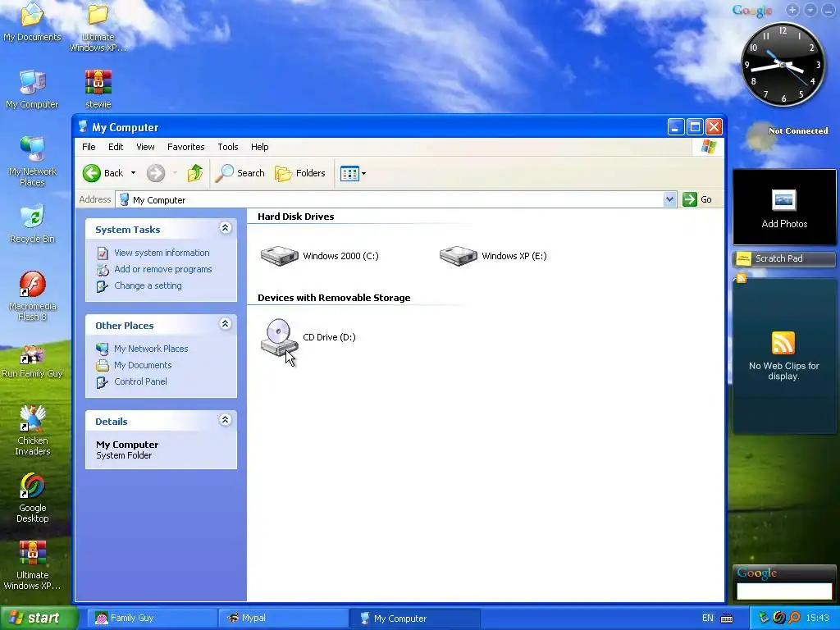This screenshot has width=840, height=630.
Task: Click the taskbar clock showing 15:43
Action: point(818,619)
